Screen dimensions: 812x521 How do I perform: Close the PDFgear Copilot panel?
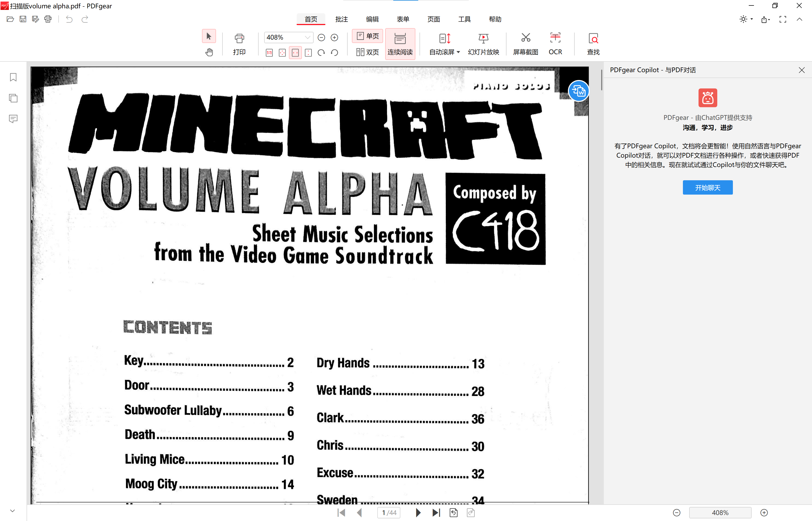pyautogui.click(x=802, y=70)
